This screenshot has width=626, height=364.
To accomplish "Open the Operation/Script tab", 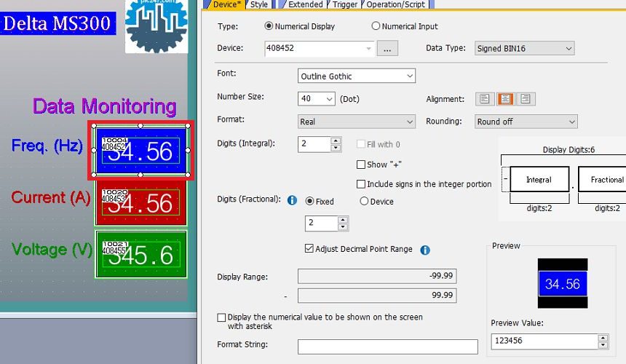I will point(396,4).
